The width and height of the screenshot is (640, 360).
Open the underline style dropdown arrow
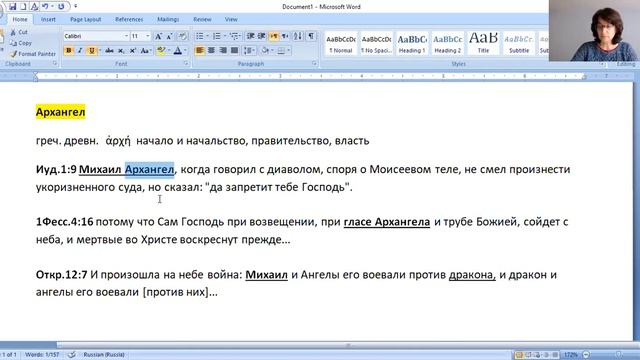(x=99, y=51)
